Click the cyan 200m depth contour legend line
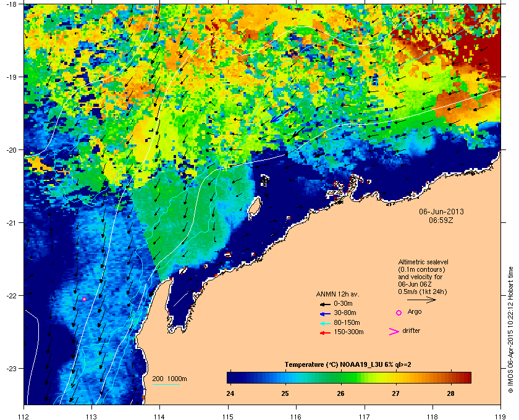The width and height of the screenshot is (519, 420). coord(166,385)
